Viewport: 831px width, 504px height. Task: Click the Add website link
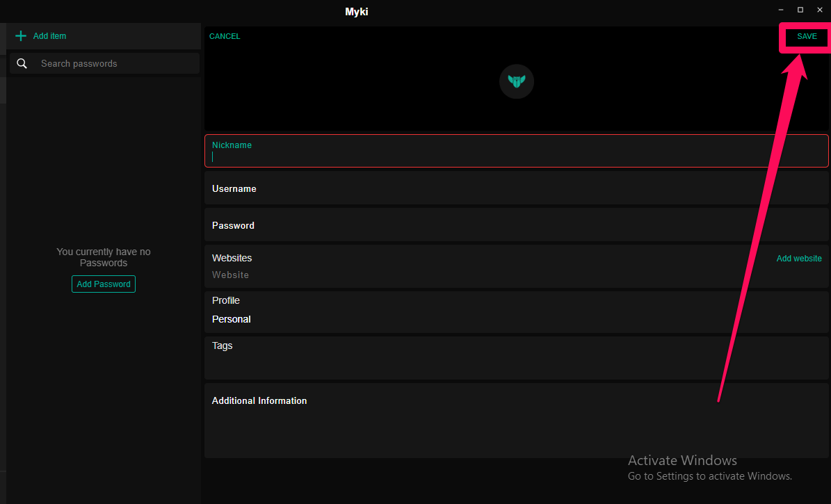click(799, 259)
